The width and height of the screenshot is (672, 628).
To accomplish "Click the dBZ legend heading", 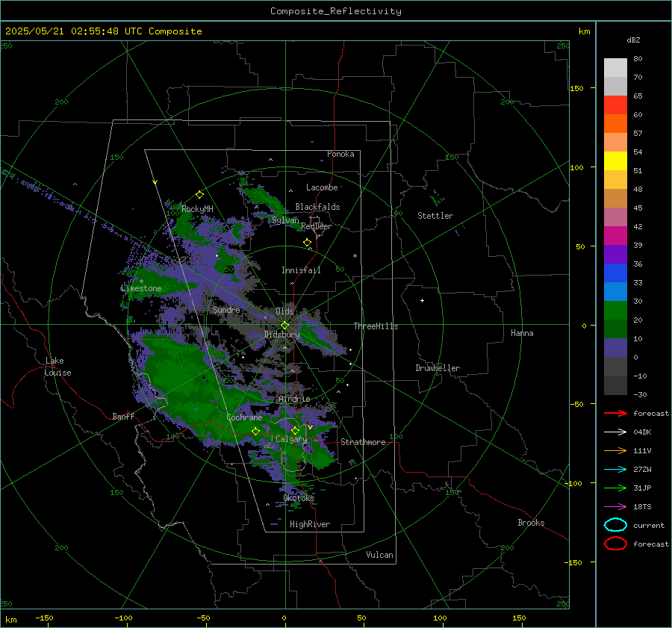I will (633, 40).
